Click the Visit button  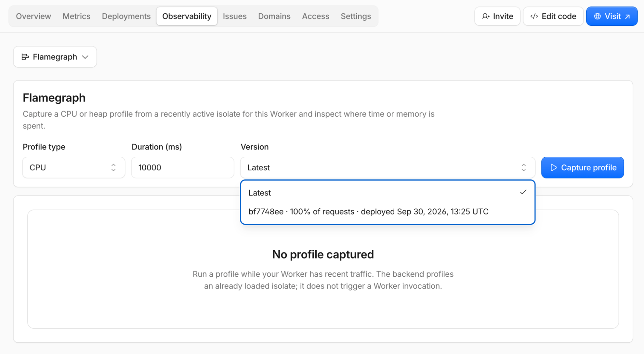612,16
